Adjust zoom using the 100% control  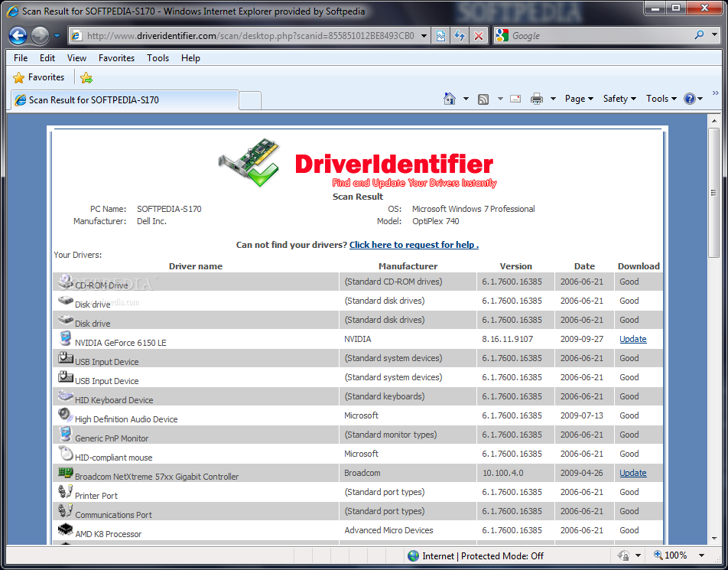(x=676, y=555)
